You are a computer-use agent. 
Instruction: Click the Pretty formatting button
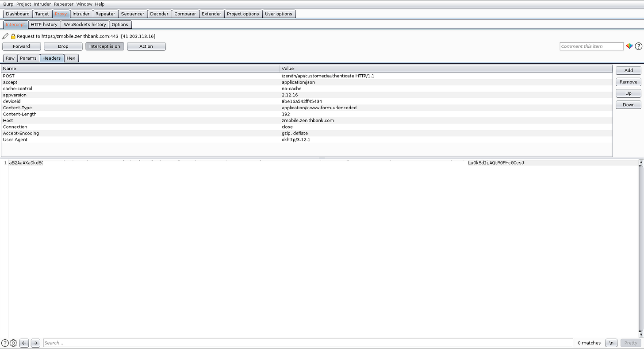[x=631, y=343]
